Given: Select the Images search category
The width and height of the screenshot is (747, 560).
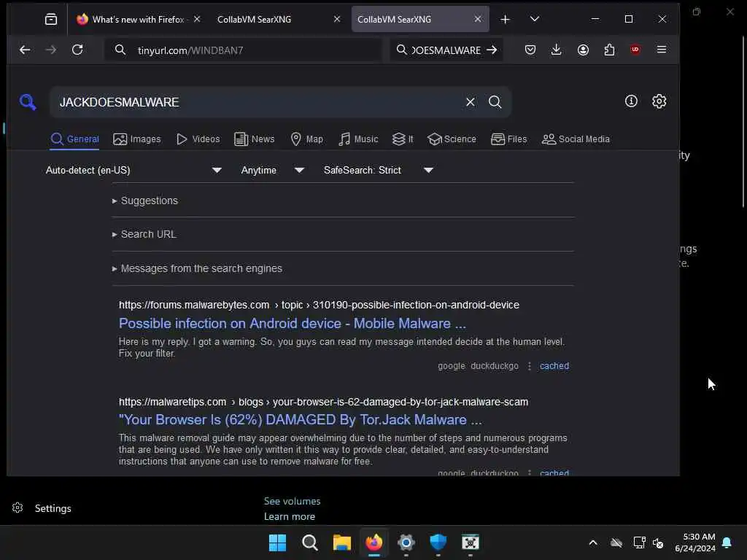Looking at the screenshot, I should point(136,139).
